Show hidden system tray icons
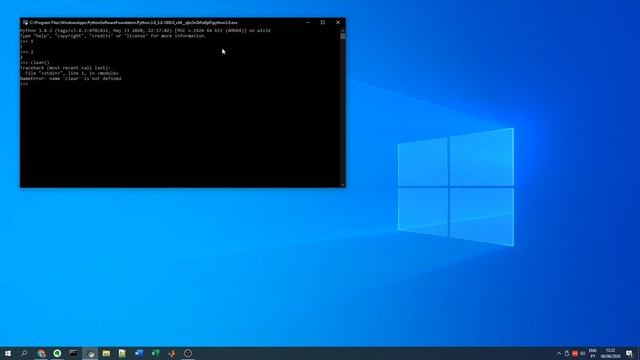Viewport: 640px width, 360px height. (559, 353)
